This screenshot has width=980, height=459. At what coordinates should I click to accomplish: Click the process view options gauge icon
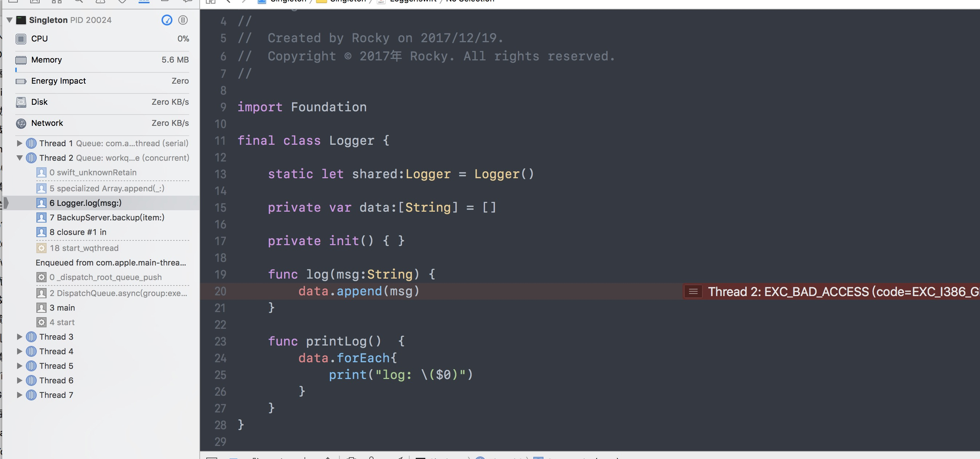[x=167, y=20]
